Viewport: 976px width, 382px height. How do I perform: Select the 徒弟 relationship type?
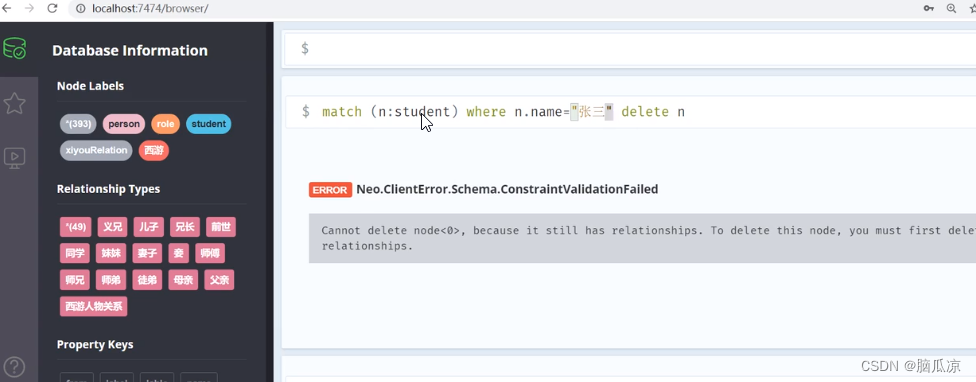(x=147, y=280)
